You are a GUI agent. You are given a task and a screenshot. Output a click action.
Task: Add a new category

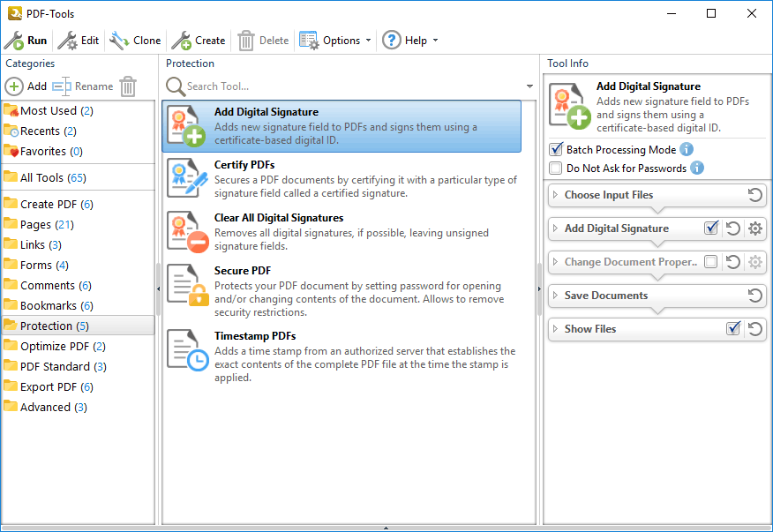pyautogui.click(x=26, y=86)
